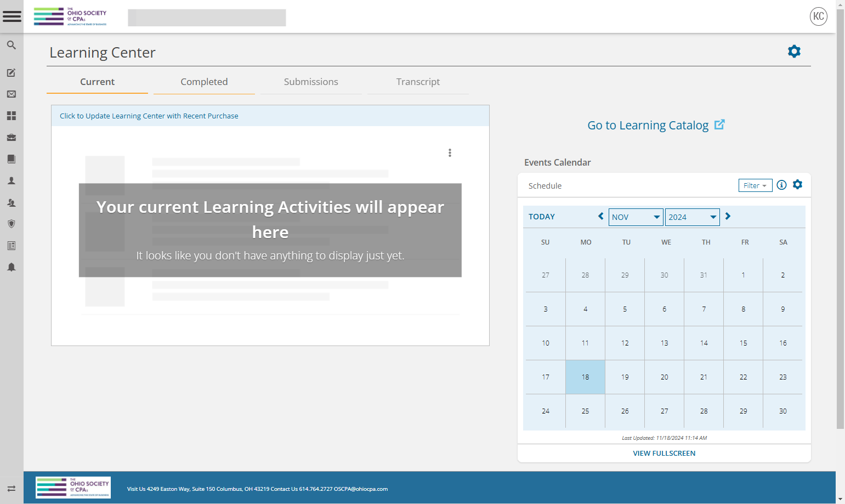Open the shield sidebar icon

11,224
